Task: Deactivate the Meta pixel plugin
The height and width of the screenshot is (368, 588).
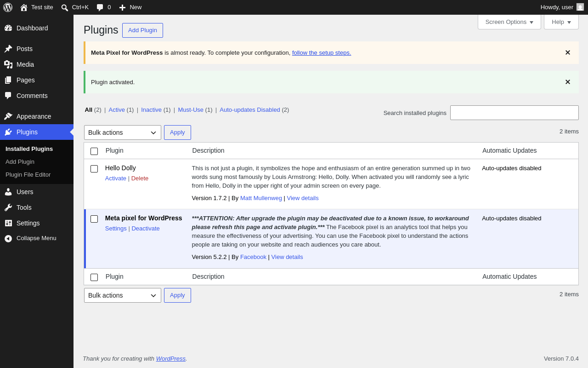Action: pyautogui.click(x=146, y=229)
